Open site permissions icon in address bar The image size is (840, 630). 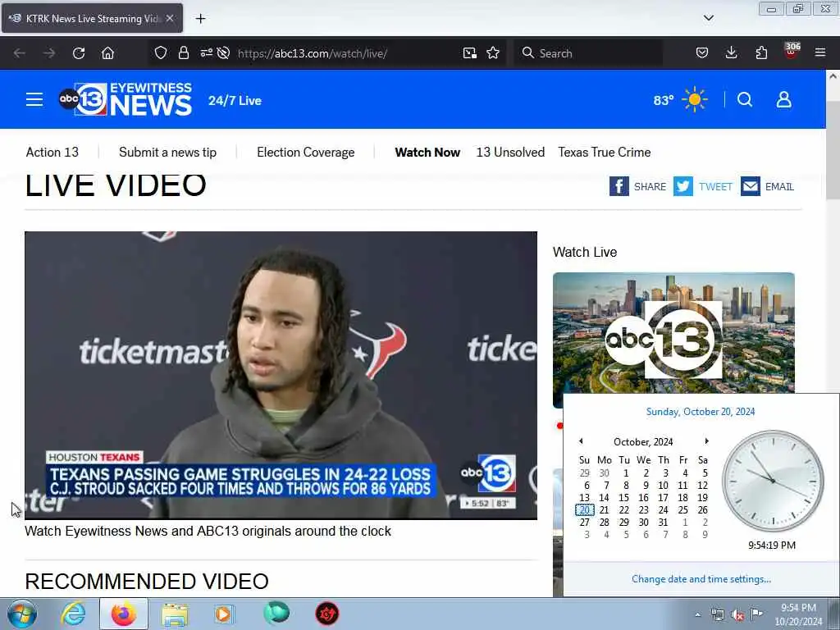(206, 52)
